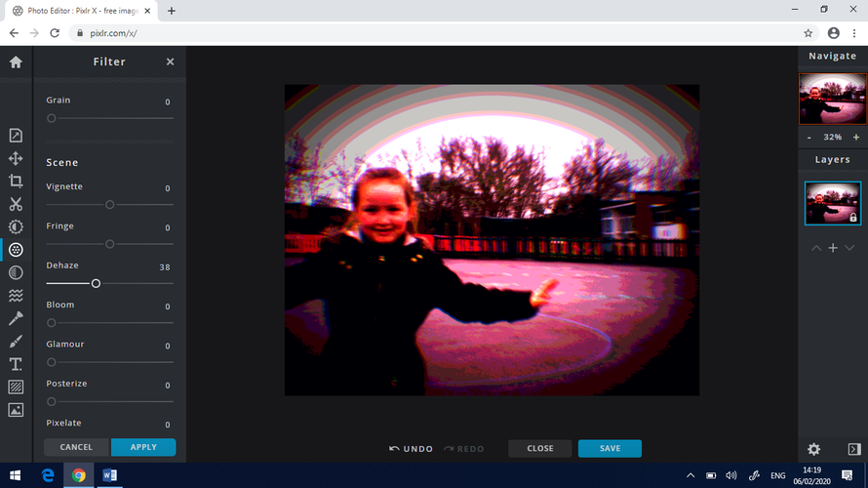Add a new layer with plus
This screenshot has height=488, width=868.
pos(833,248)
